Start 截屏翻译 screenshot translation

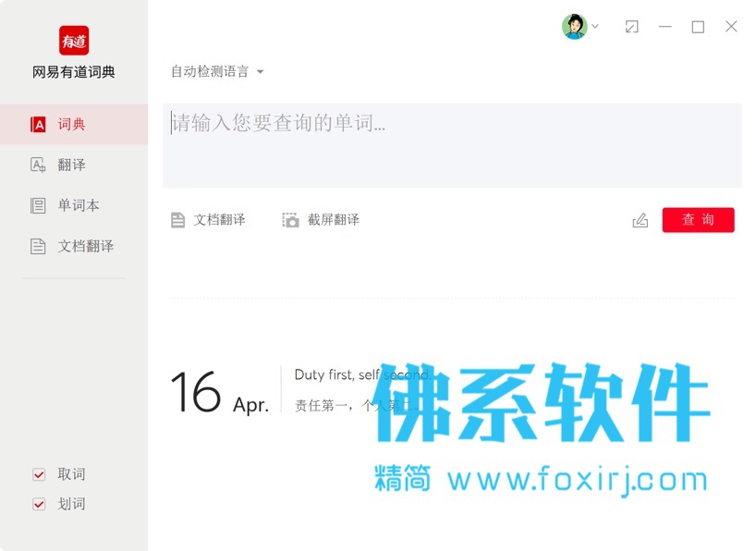321,220
